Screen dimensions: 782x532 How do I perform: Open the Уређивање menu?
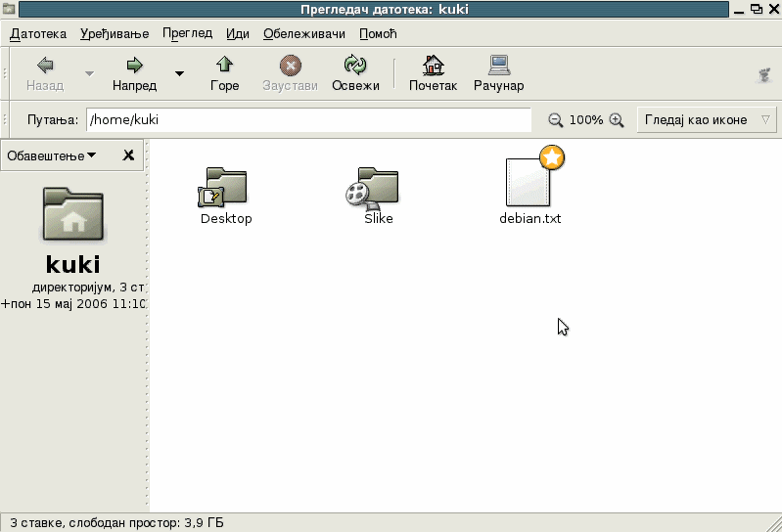[x=115, y=34]
